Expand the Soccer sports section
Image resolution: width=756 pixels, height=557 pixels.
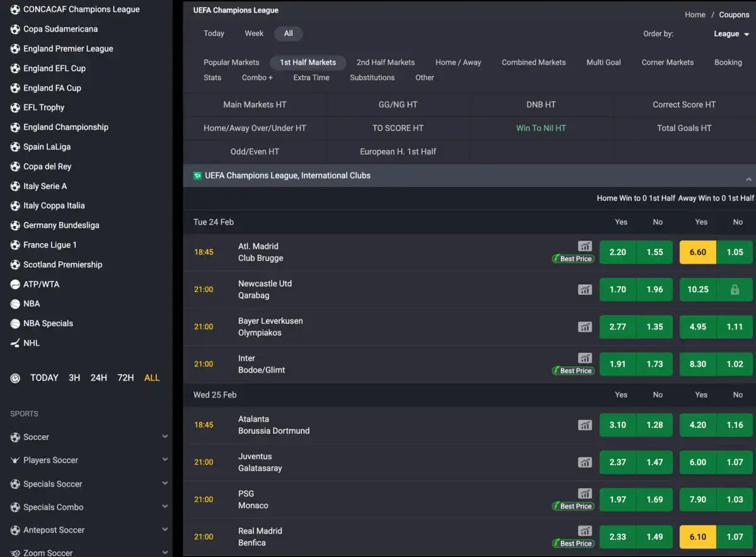pyautogui.click(x=165, y=437)
